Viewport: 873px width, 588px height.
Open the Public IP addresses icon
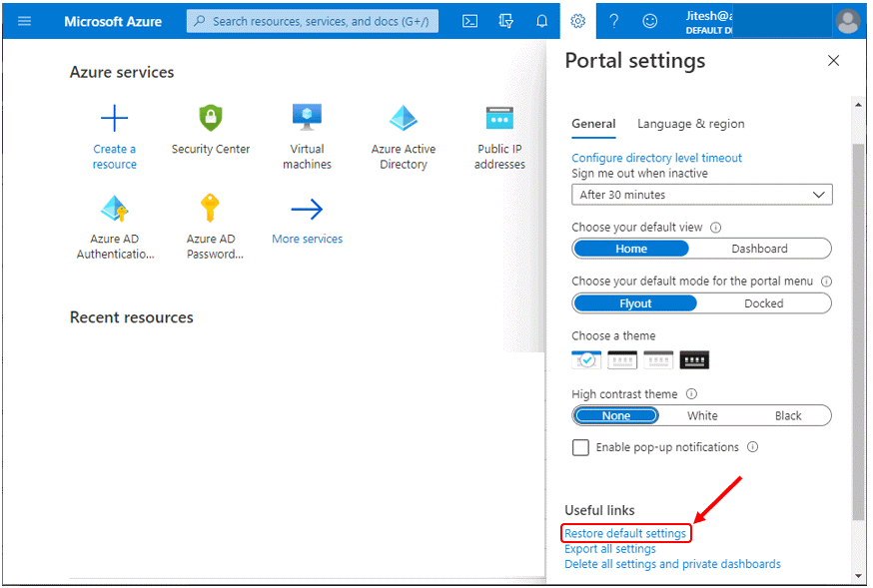tap(499, 118)
